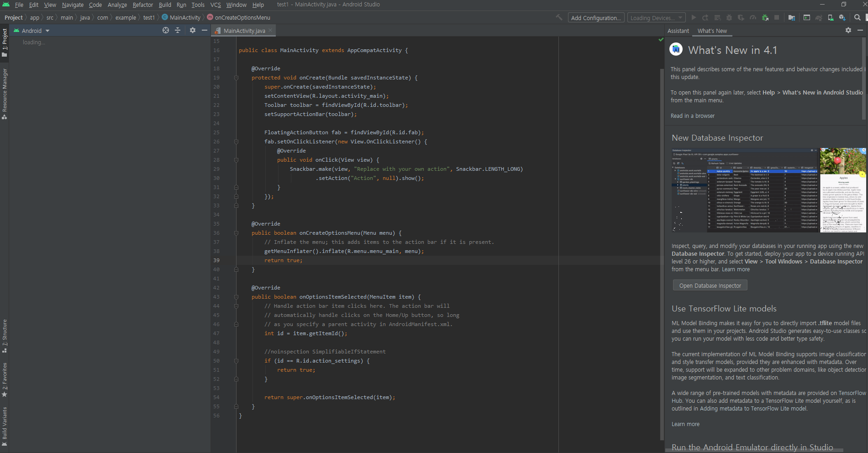Click the Sync Project with Gradle Files icon
868x453 pixels.
[x=819, y=17]
